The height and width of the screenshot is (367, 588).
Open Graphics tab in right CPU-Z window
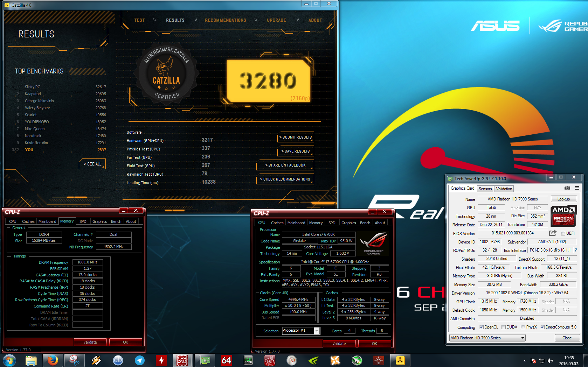(348, 223)
